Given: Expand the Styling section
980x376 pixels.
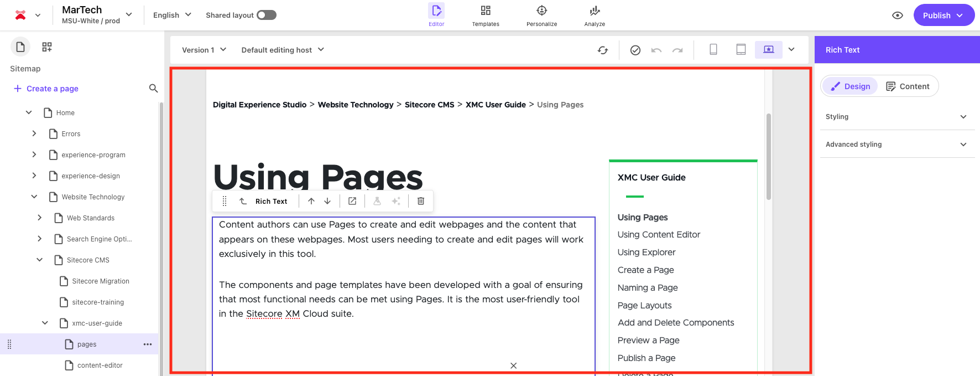Looking at the screenshot, I should [896, 117].
